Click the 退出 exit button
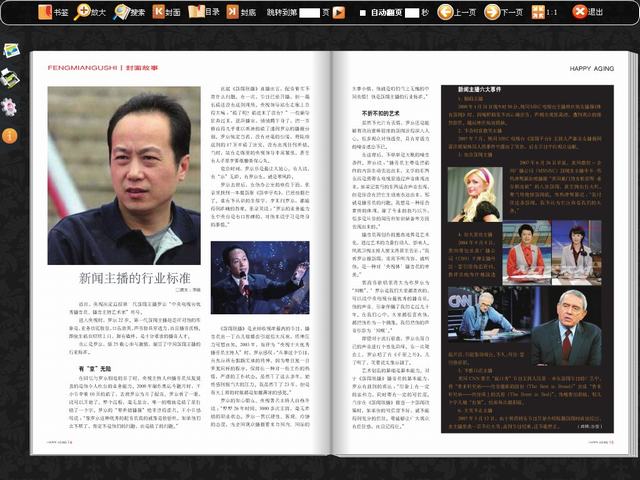640x480 pixels. tap(587, 12)
